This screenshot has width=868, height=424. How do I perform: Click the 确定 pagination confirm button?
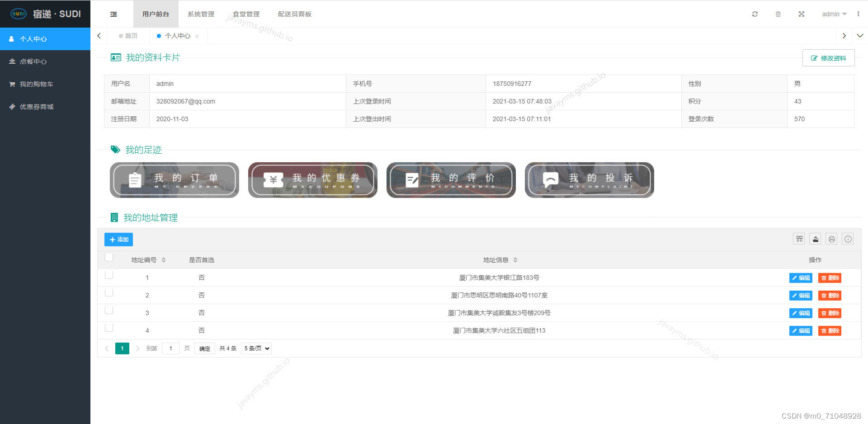(205, 349)
